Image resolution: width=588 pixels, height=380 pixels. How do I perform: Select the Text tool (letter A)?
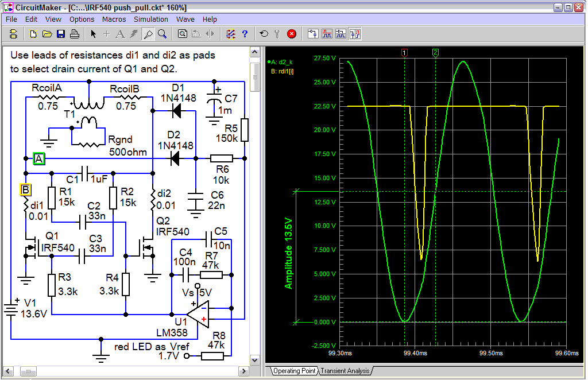pyautogui.click(x=120, y=34)
